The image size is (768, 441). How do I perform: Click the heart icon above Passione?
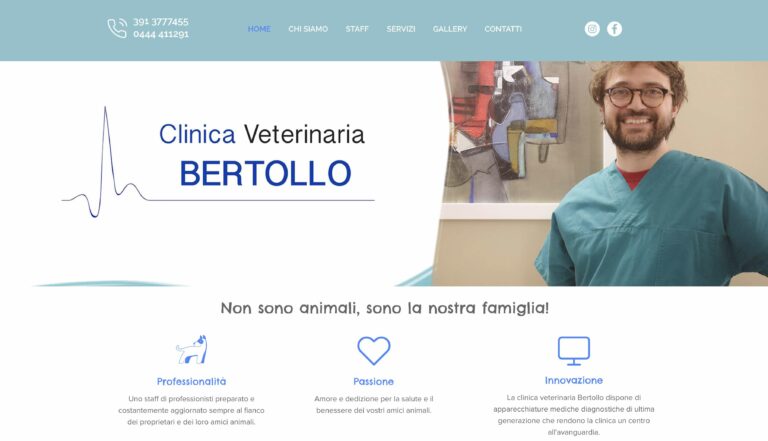tap(374, 350)
